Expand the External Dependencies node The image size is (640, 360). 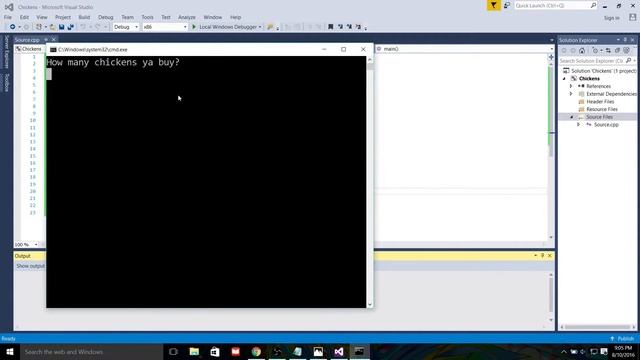(571, 94)
